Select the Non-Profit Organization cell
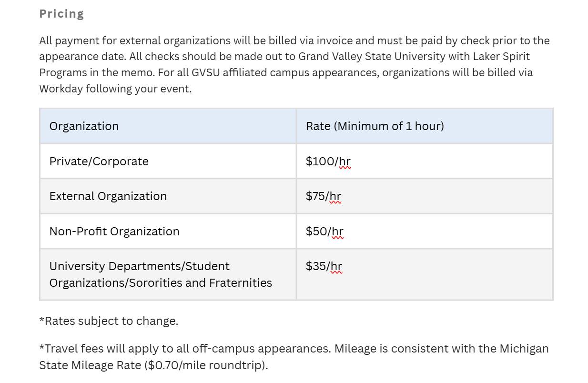The height and width of the screenshot is (383, 588). click(114, 232)
